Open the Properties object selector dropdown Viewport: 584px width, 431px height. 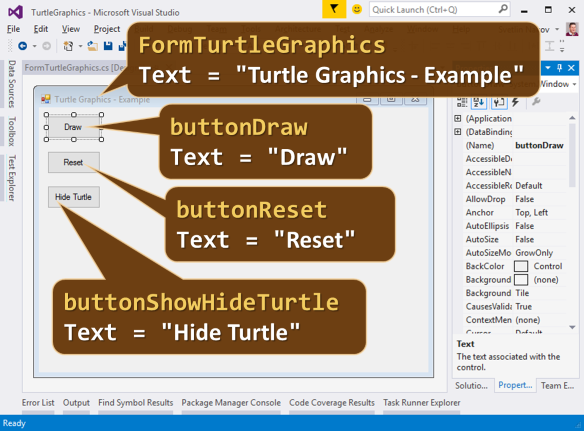[575, 84]
